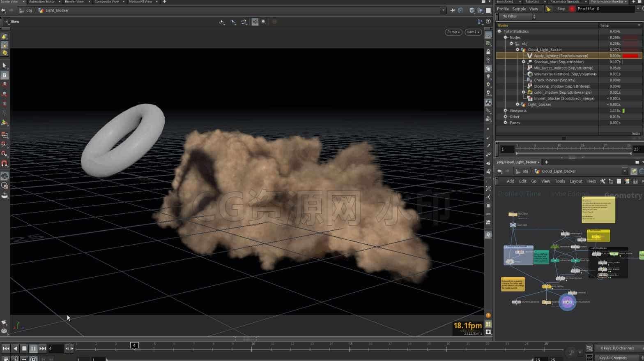Screen dimensions: 644x361
Task: Add a new network editor tab
Action: pyautogui.click(x=546, y=162)
